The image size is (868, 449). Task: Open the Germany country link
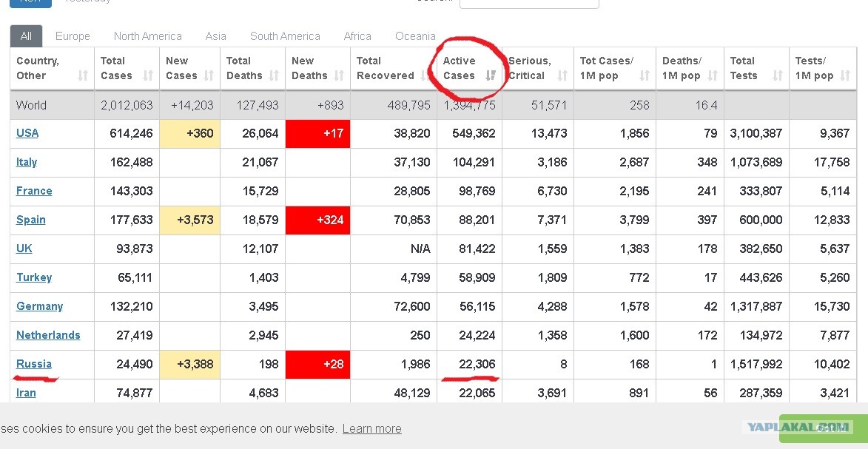coord(40,305)
